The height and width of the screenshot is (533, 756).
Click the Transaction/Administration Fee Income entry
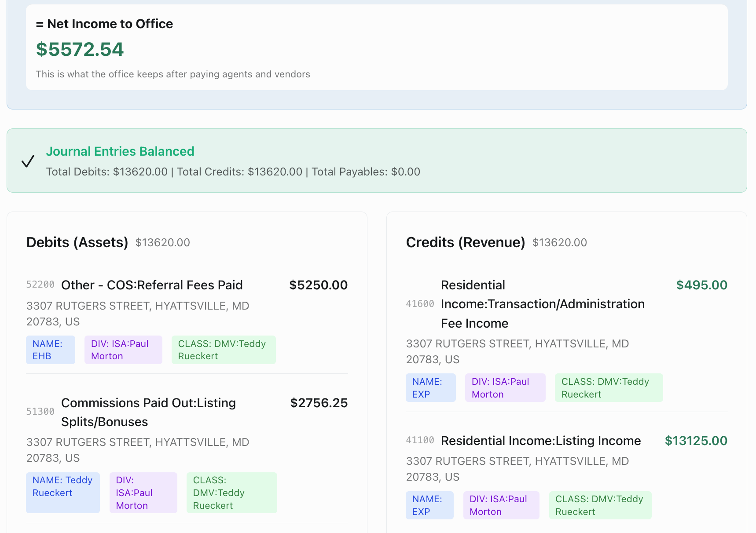[543, 303]
